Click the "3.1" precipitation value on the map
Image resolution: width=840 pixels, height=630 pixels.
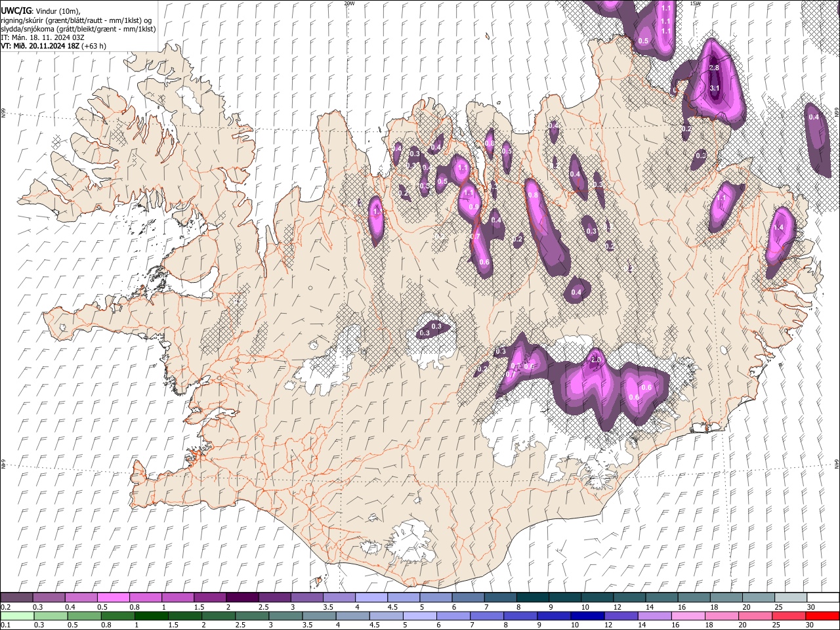pyautogui.click(x=715, y=88)
